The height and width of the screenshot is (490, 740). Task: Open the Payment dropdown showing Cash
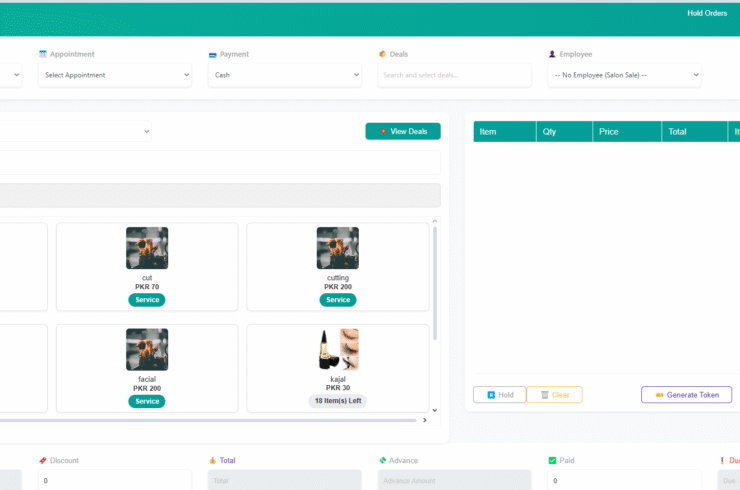(285, 75)
